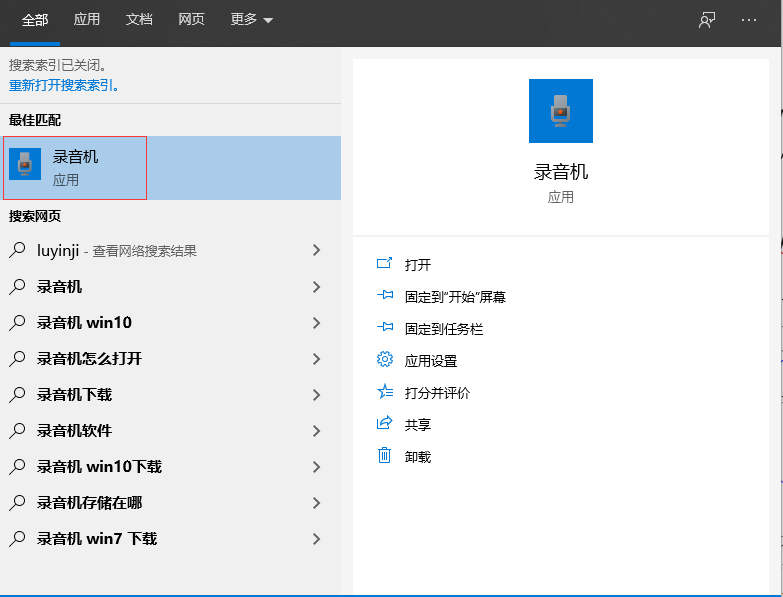Click the large 录音机 app icon in preview
This screenshot has height=597, width=783.
coord(560,111)
